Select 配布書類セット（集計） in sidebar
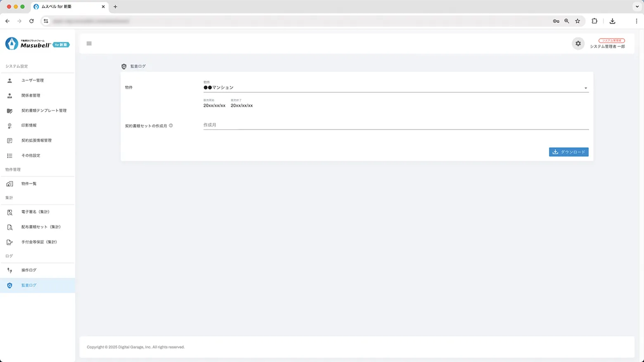 point(41,227)
